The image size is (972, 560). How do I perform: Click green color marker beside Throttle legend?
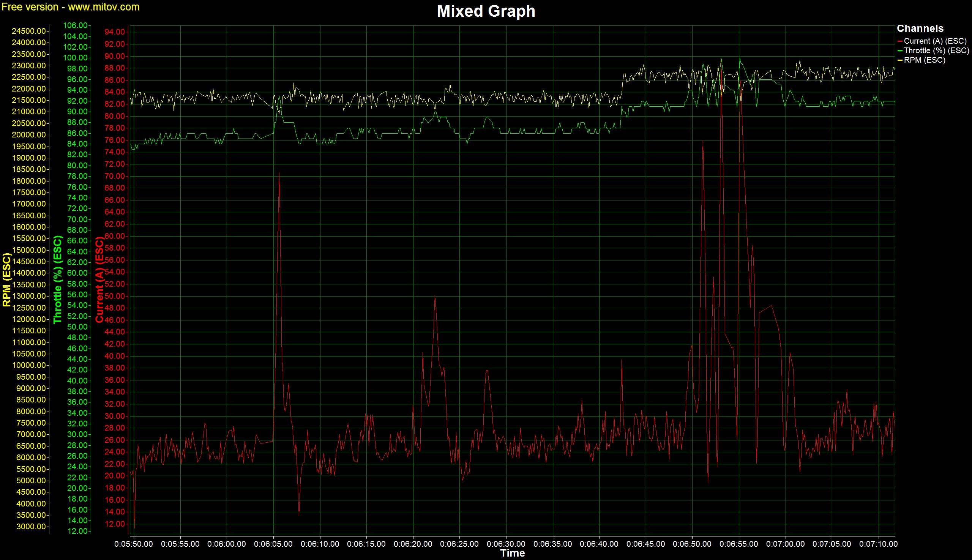(x=900, y=51)
